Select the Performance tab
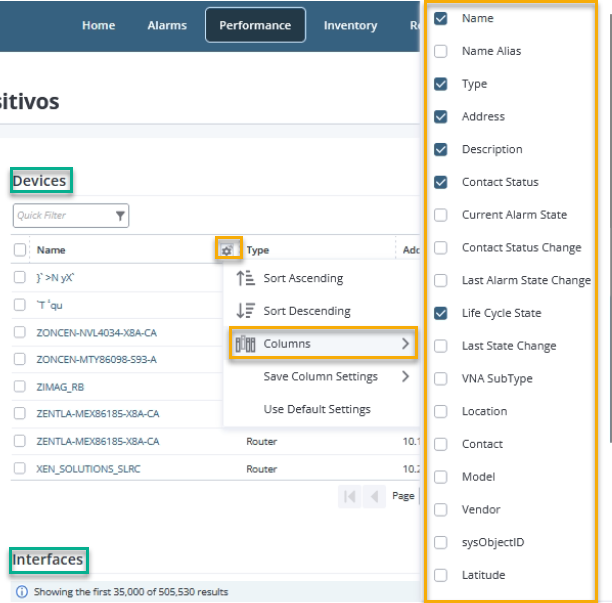This screenshot has width=612, height=603. [x=255, y=25]
